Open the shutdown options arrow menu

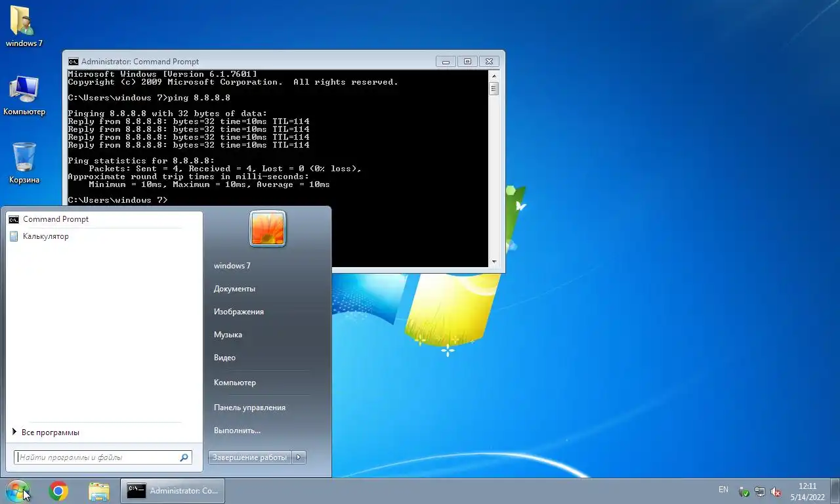click(x=299, y=457)
